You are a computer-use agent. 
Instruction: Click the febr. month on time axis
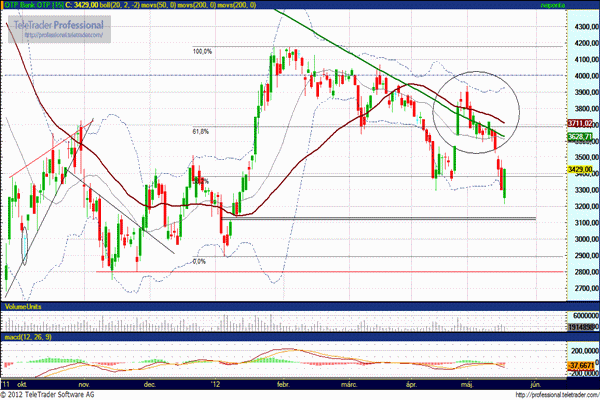[283, 384]
